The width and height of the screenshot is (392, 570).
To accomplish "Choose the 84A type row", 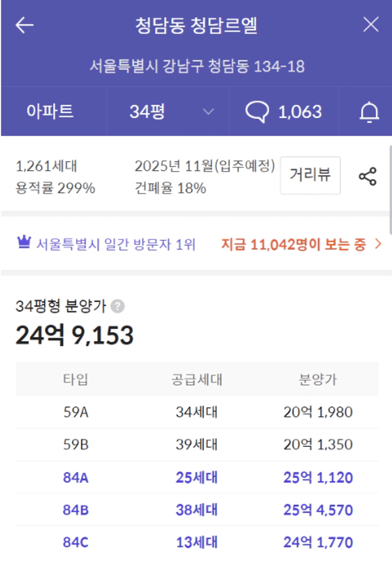I will tap(197, 477).
